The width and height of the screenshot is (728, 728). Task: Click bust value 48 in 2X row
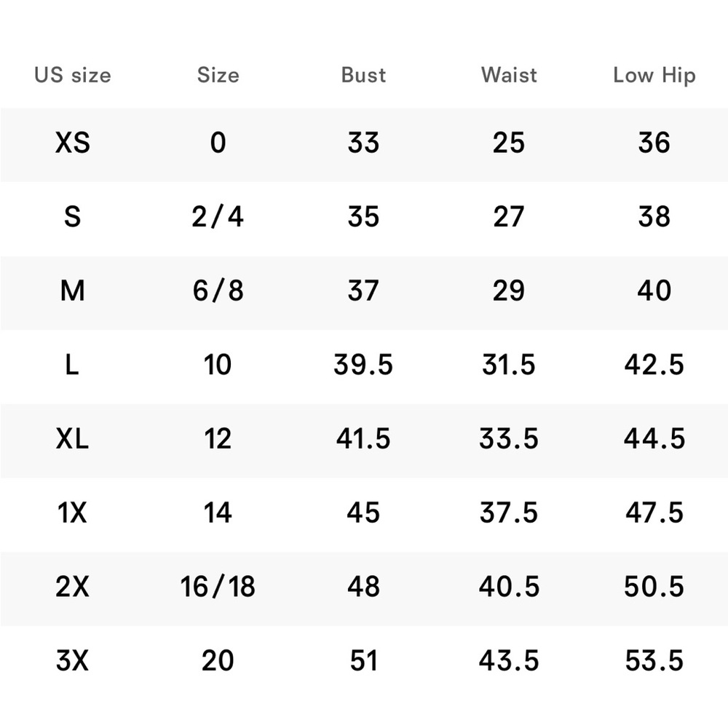[363, 587]
